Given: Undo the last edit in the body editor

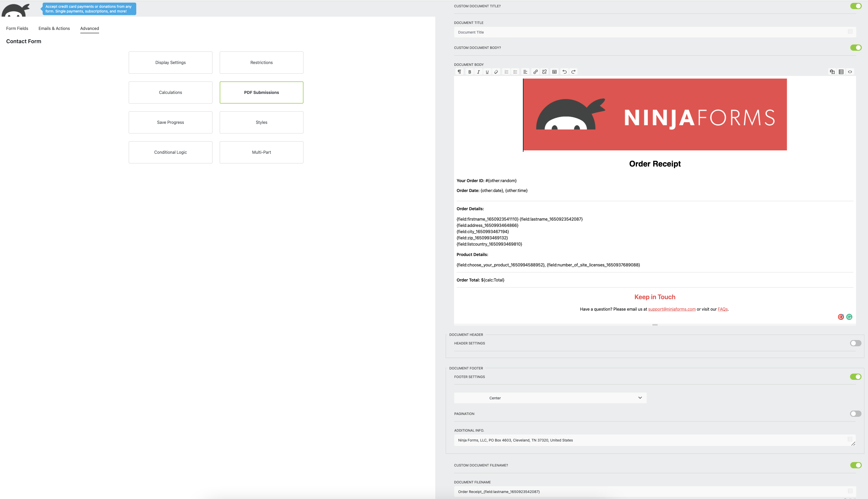Looking at the screenshot, I should coord(565,72).
